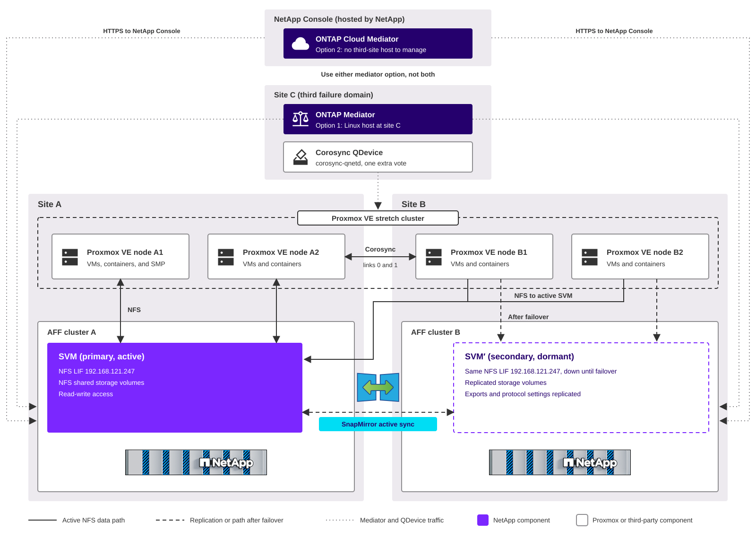Click the left HTTPS to NetApp Console label
The height and width of the screenshot is (539, 756).
[x=142, y=31]
